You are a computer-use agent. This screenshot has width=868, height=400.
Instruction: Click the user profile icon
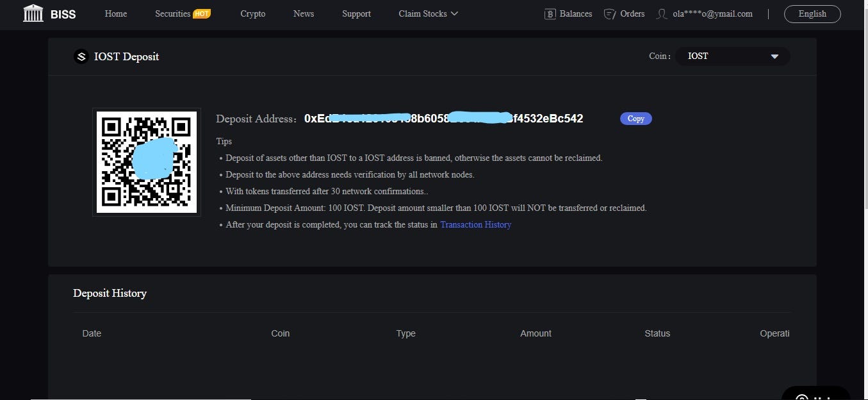coord(662,14)
